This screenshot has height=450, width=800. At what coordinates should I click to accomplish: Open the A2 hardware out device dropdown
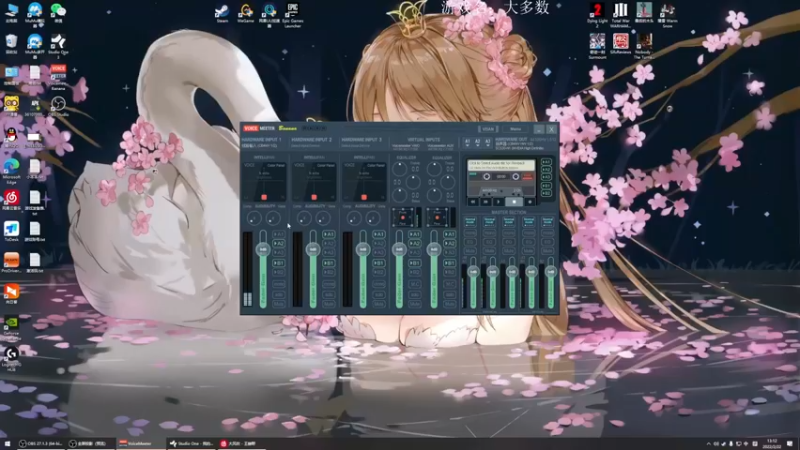(x=478, y=141)
